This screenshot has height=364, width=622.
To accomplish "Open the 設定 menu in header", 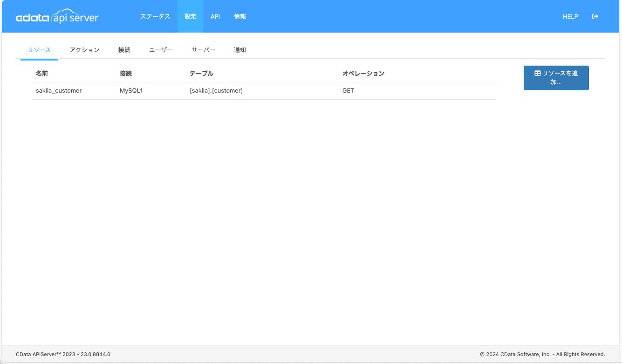I will click(x=191, y=16).
